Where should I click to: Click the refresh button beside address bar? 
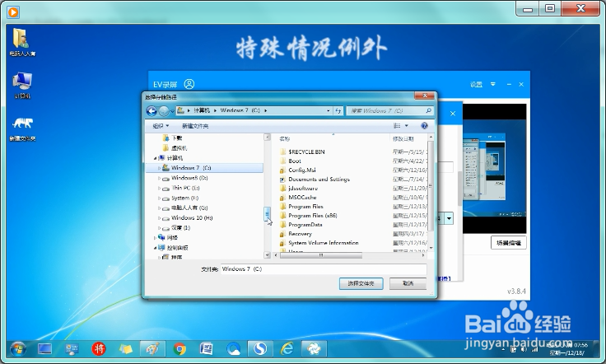click(338, 110)
